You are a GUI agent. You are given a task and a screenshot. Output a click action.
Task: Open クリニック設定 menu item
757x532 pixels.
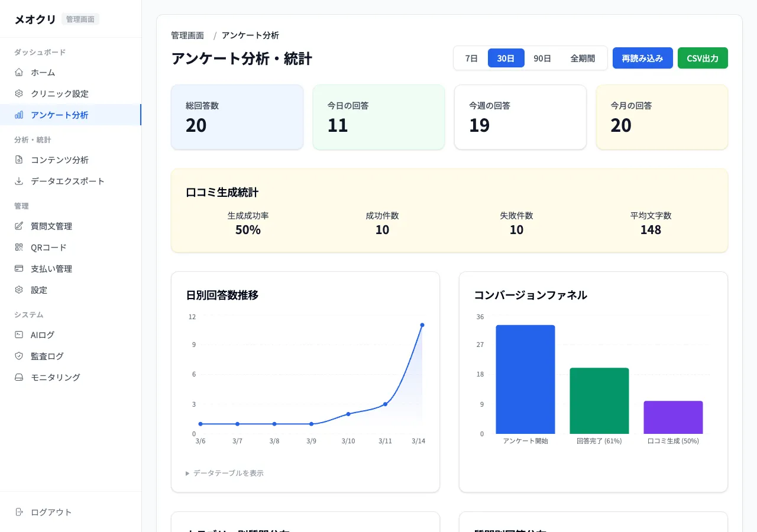pyautogui.click(x=70, y=93)
